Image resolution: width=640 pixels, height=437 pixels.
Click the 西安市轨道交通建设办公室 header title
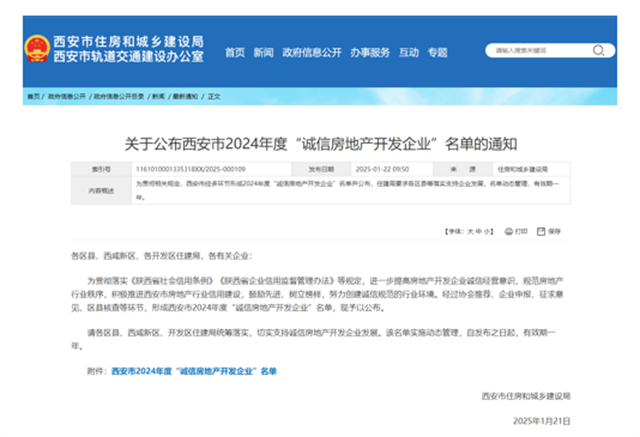point(129,56)
